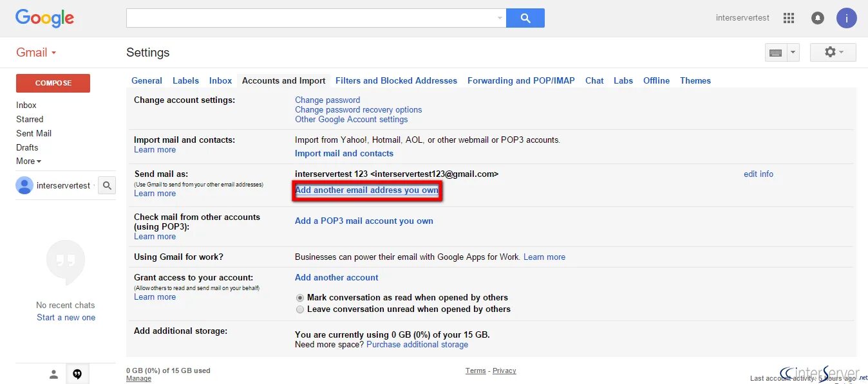Image resolution: width=868 pixels, height=384 pixels.
Task: Click the chat search magnifier icon
Action: [108, 185]
